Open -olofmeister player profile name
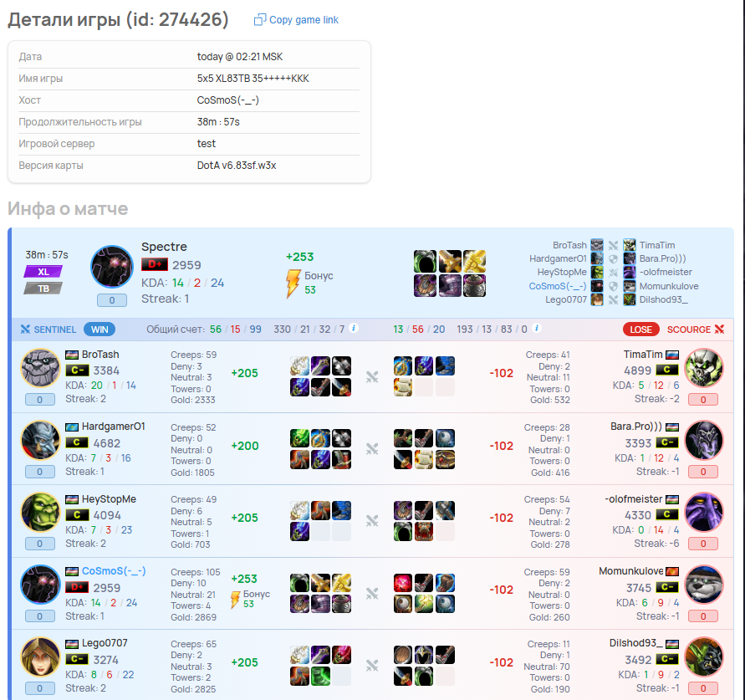This screenshot has width=745, height=700. [633, 499]
